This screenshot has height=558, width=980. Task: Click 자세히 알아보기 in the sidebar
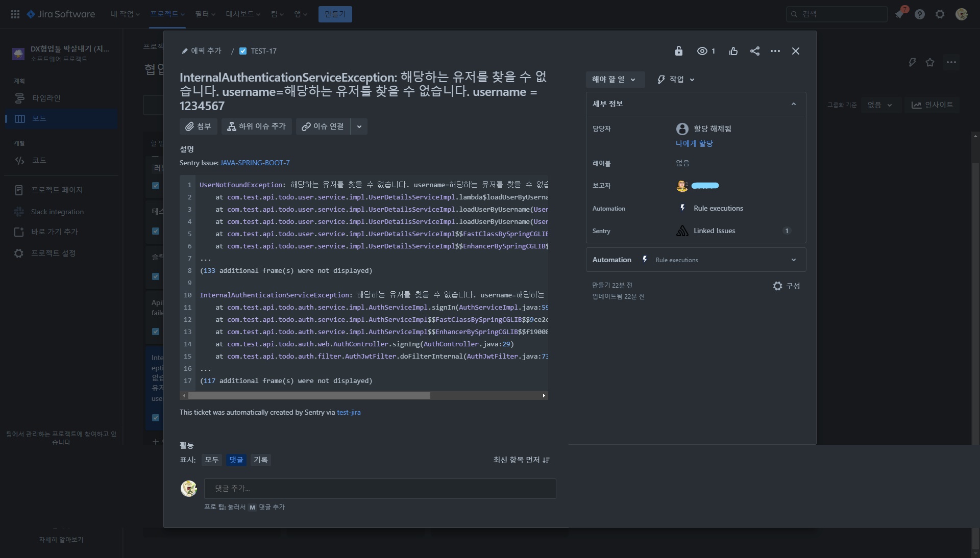click(61, 540)
